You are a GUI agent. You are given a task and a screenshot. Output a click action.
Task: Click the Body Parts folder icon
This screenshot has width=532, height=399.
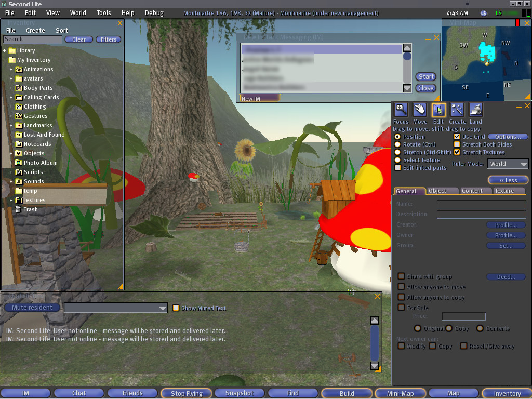click(x=19, y=88)
